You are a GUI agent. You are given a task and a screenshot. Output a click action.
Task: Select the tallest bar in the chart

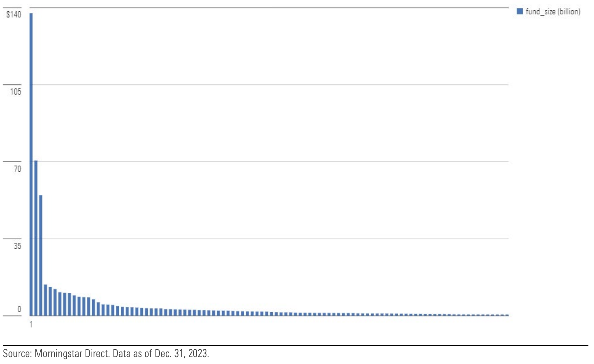point(31,164)
